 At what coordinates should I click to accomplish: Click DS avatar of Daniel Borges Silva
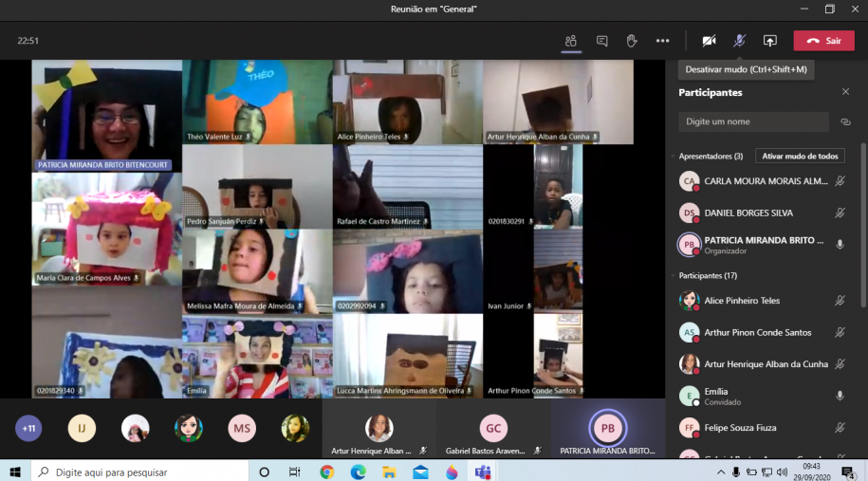tap(690, 213)
